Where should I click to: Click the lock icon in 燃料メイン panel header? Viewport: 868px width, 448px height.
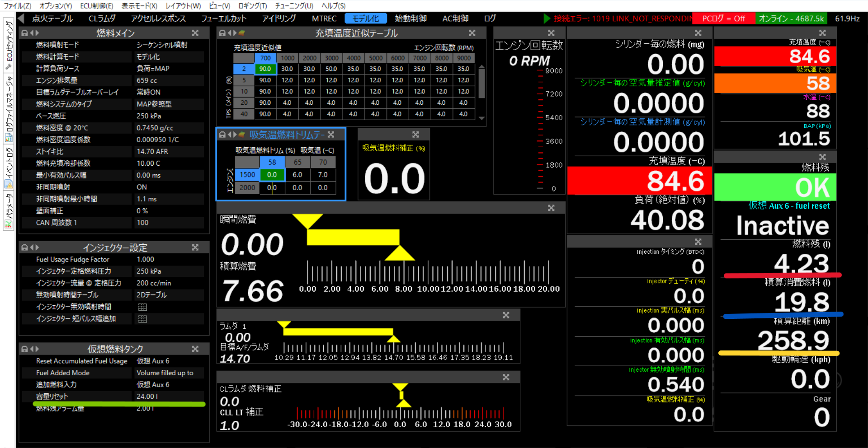(24, 33)
